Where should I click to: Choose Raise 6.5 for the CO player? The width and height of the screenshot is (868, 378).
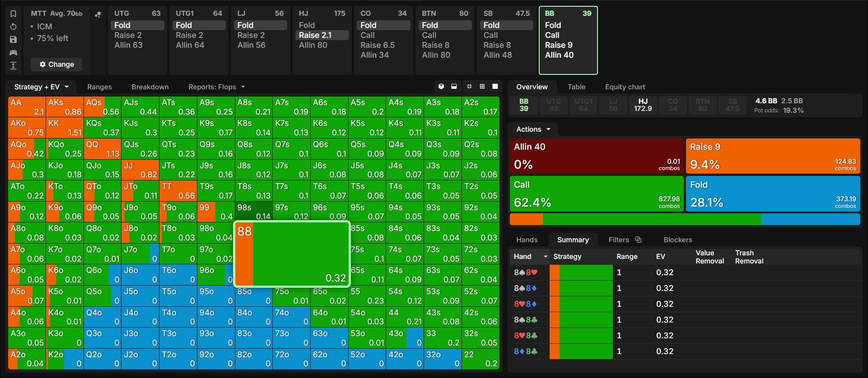378,45
